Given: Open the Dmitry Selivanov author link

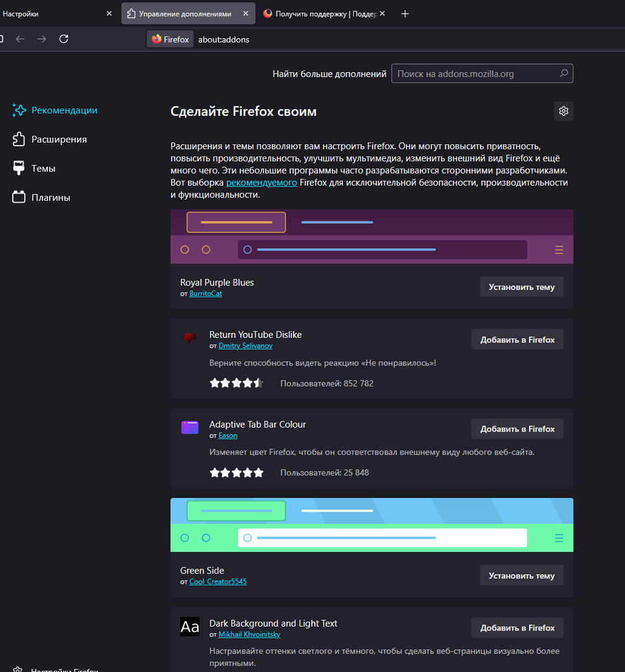Looking at the screenshot, I should click(x=245, y=346).
